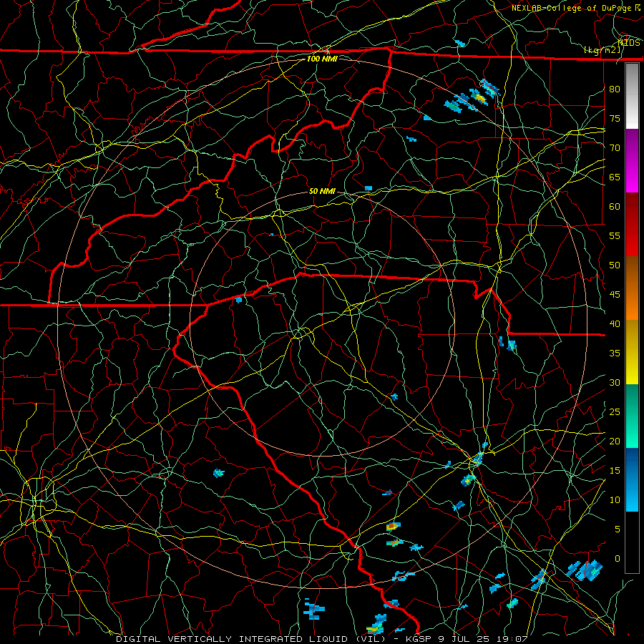Screen dimensions: 644x644
Task: Click the 50 value on the scale
Action: (x=615, y=265)
